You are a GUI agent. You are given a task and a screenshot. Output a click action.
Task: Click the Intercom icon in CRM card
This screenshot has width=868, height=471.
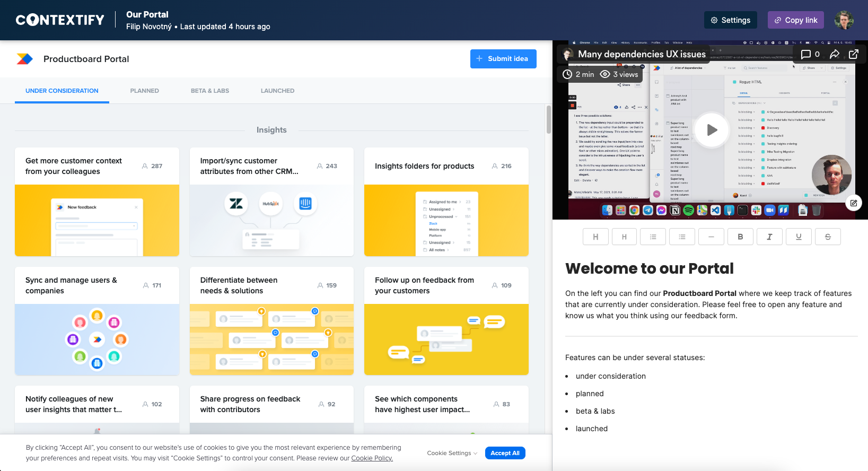click(305, 204)
